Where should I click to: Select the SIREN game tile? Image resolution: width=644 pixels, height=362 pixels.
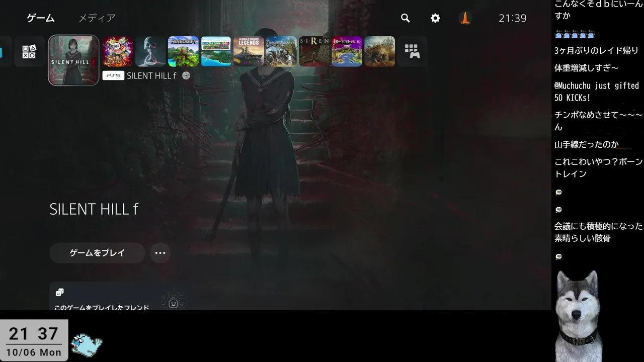click(314, 51)
